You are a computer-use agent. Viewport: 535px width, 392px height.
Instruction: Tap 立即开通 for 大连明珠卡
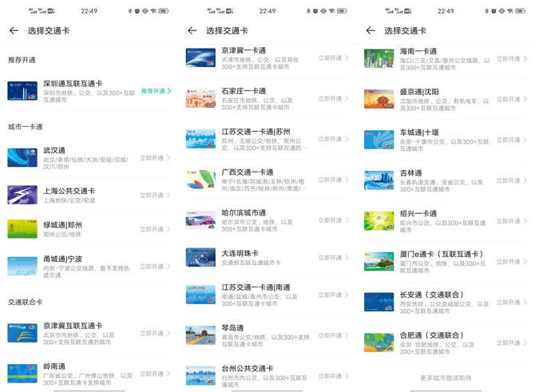tap(333, 258)
